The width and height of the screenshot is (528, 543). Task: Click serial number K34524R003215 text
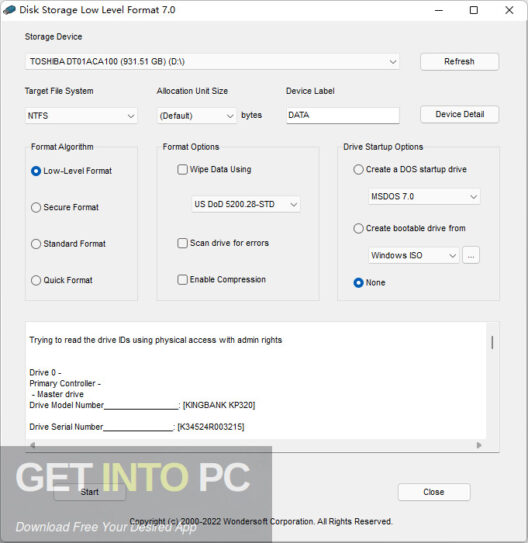click(211, 427)
